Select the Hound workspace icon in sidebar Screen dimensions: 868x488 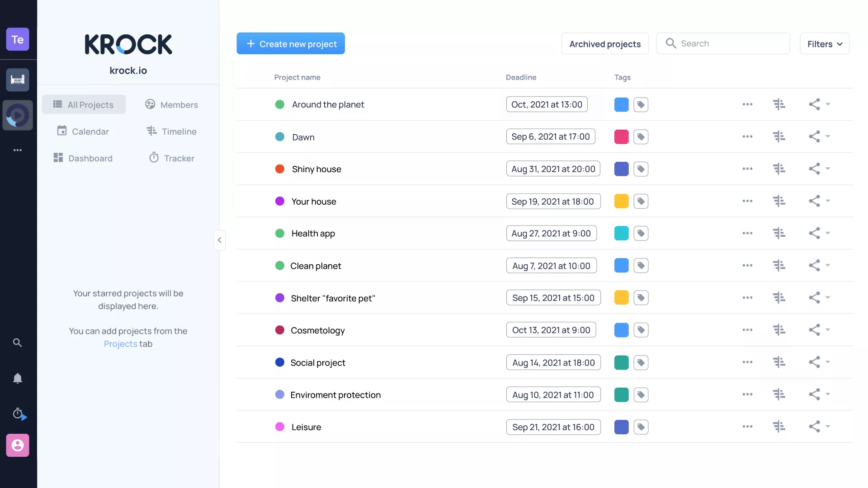(x=18, y=80)
